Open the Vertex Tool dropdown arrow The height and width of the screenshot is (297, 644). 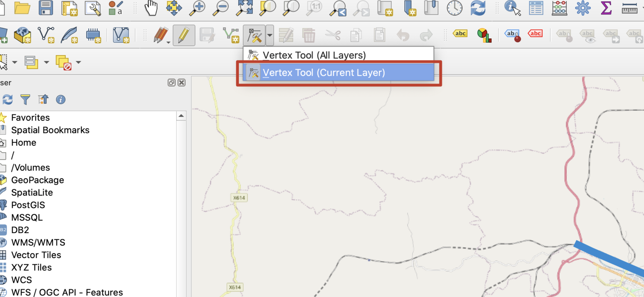click(x=269, y=35)
